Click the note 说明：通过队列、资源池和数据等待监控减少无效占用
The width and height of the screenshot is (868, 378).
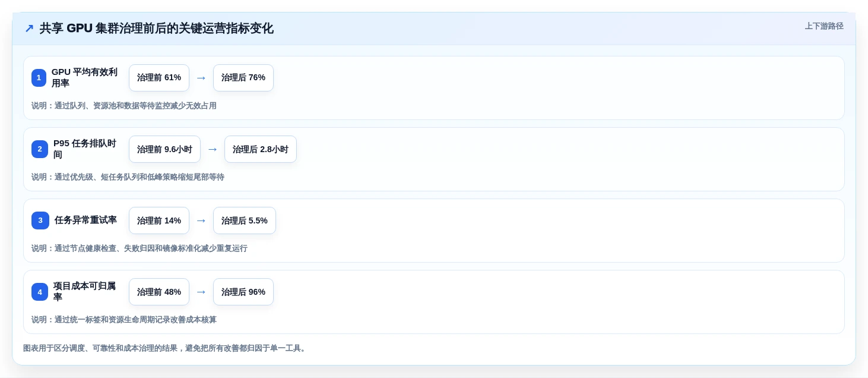[124, 106]
